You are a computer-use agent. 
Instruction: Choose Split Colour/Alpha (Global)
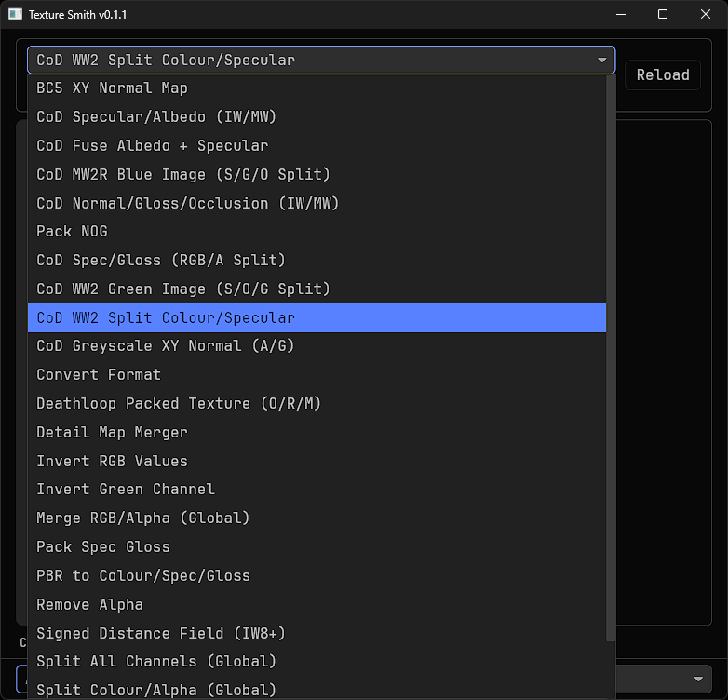point(317,690)
